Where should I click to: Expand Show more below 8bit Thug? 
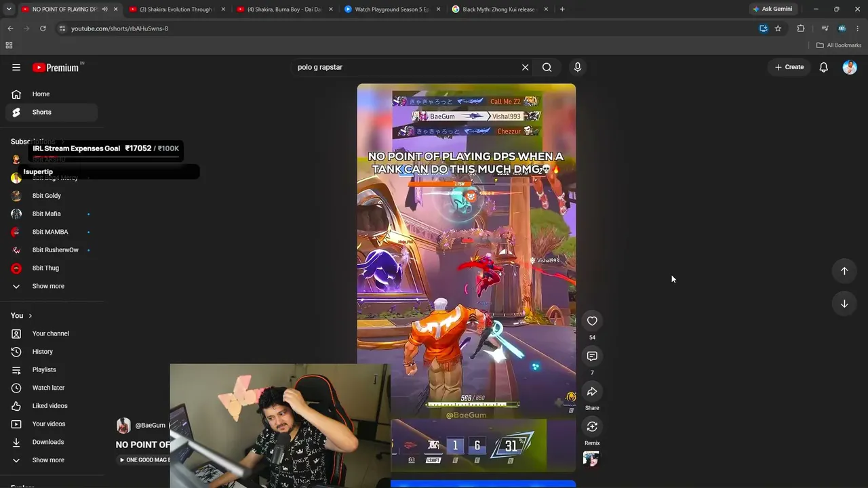point(52,286)
